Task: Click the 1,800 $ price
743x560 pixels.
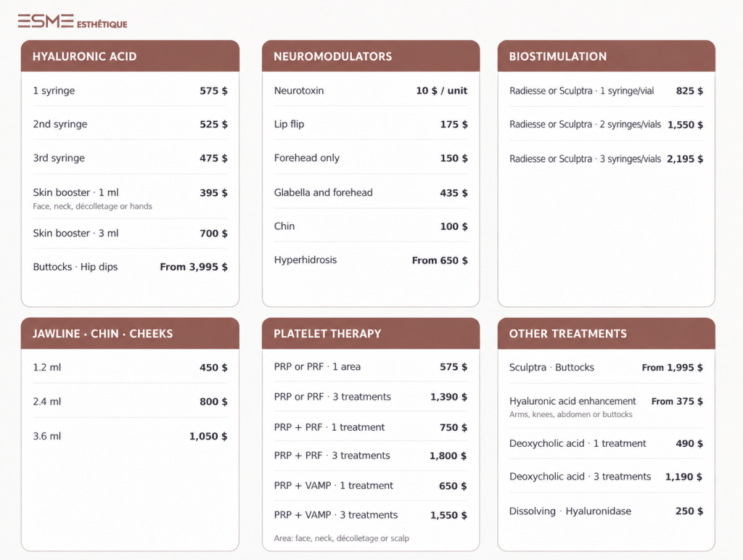Action: (448, 456)
